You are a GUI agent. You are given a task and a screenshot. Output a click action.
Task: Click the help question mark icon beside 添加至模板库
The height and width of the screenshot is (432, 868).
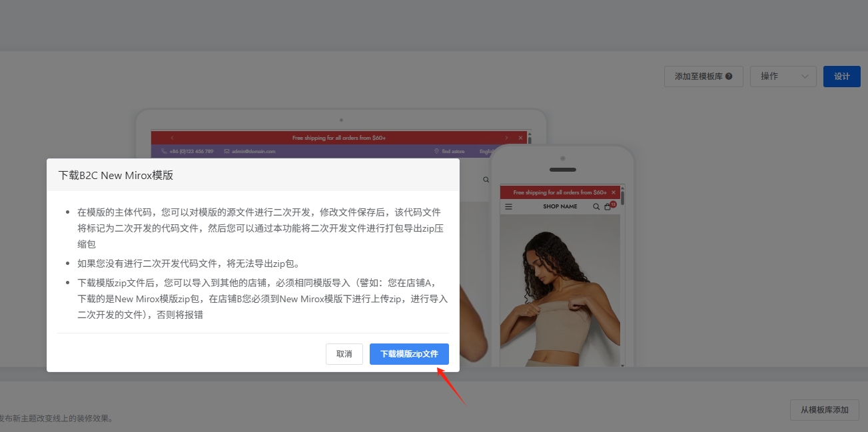[729, 77]
